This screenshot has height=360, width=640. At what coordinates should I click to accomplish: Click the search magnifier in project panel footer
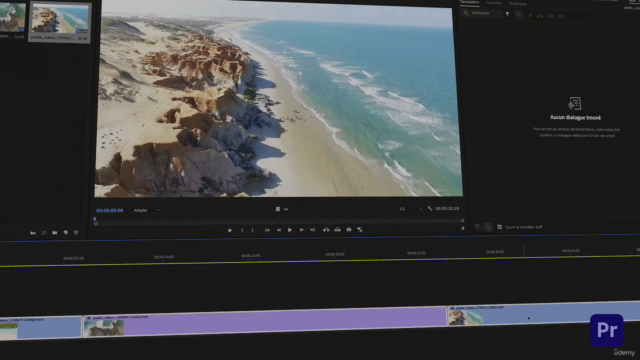click(x=44, y=233)
